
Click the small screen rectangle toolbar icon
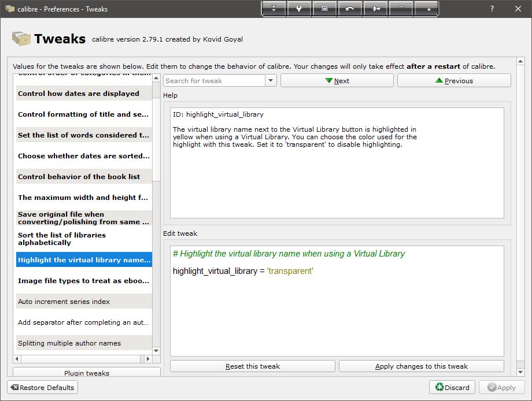(x=325, y=9)
